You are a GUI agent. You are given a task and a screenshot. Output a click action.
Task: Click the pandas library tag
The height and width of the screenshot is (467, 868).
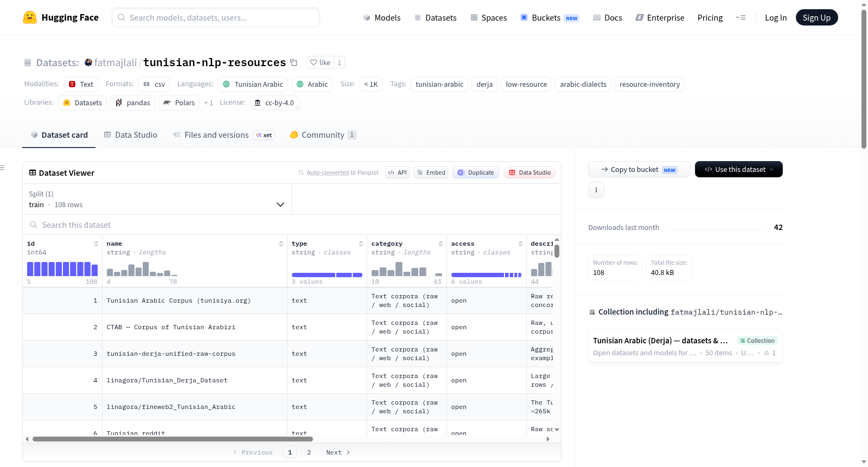click(133, 103)
